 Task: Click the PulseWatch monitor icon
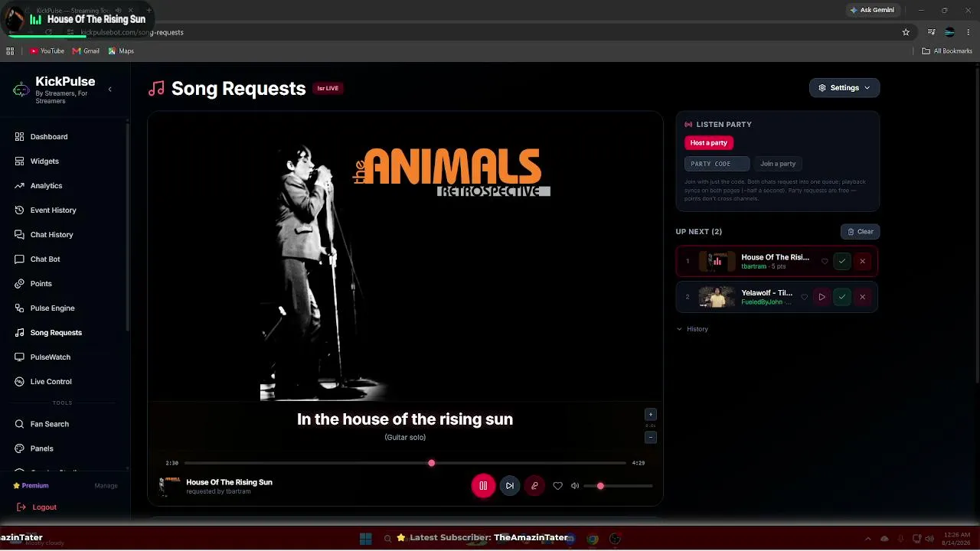pyautogui.click(x=20, y=357)
